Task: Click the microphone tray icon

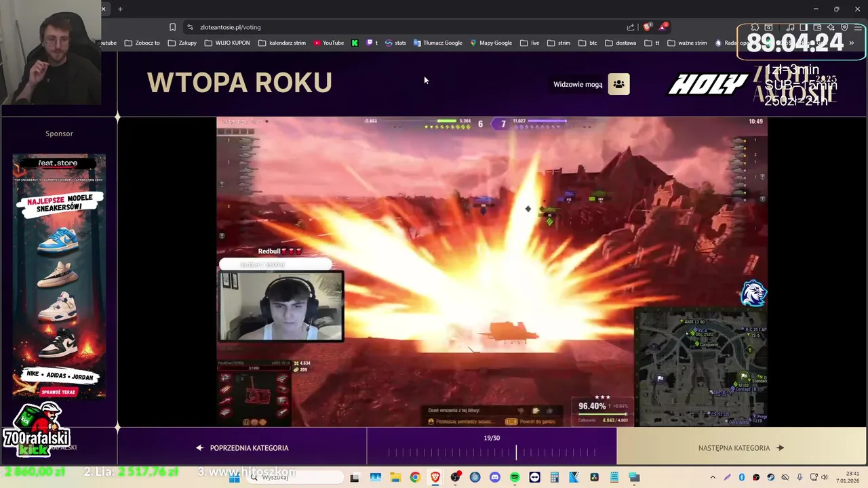Action: click(800, 477)
